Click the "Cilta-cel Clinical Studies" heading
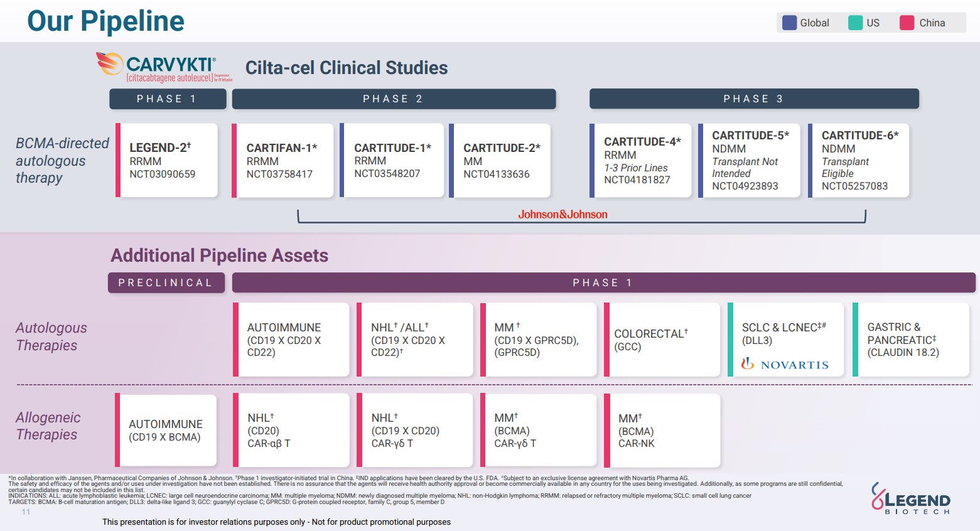The image size is (980, 531). click(x=347, y=68)
